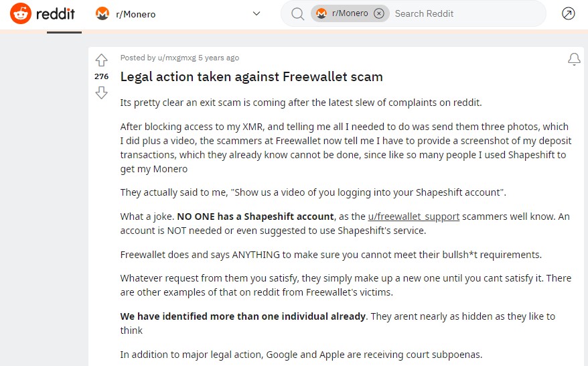Click the post title about Freewallet scam

[x=251, y=76]
